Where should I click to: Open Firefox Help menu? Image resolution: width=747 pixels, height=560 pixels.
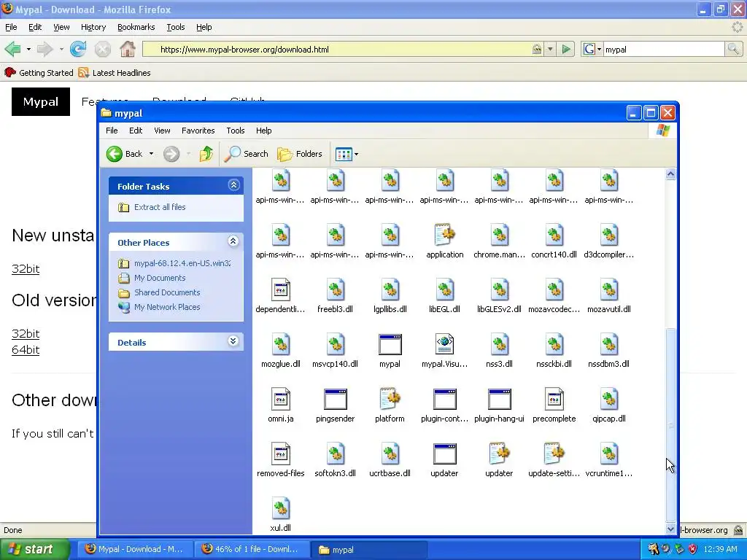[204, 27]
